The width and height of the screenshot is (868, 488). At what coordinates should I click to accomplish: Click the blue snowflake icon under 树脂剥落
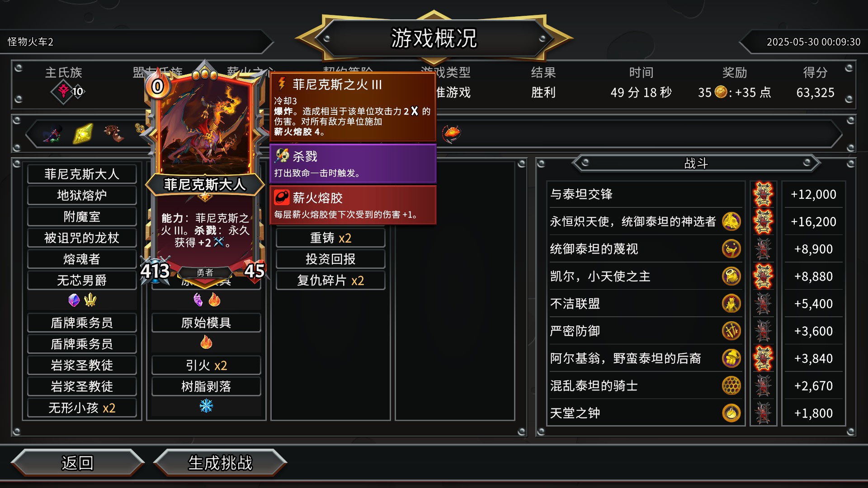[x=206, y=406]
